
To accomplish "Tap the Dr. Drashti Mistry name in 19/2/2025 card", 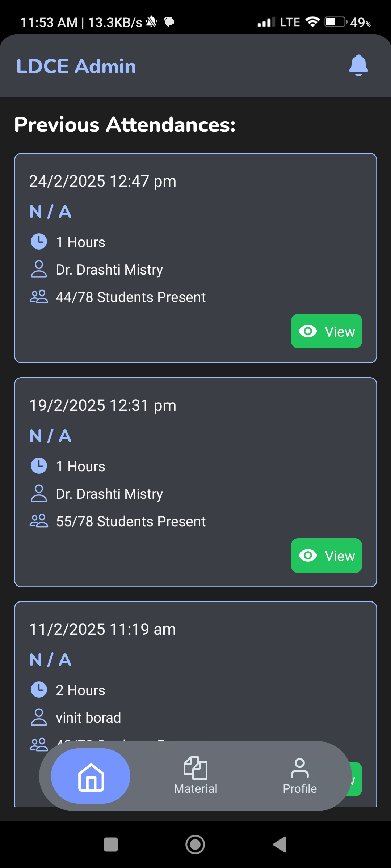I will 110,494.
